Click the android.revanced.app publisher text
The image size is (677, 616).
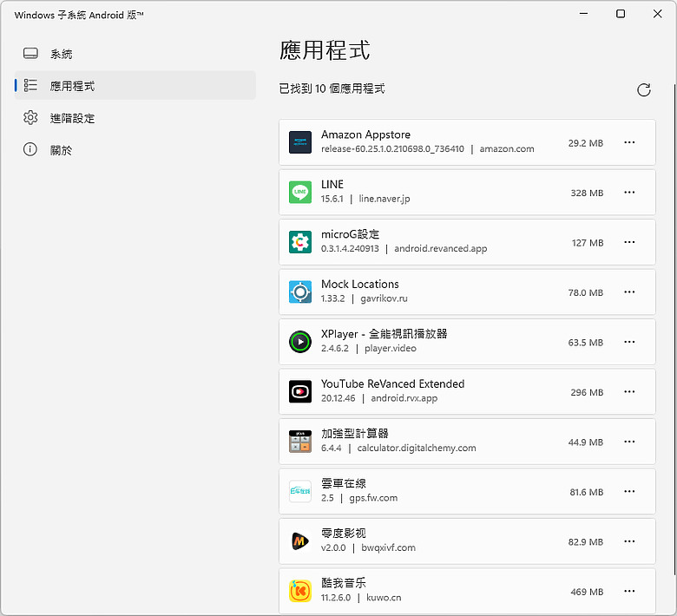point(440,249)
